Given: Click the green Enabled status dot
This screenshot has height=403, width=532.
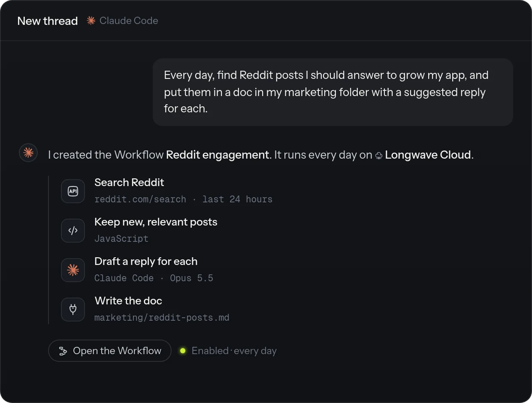Looking at the screenshot, I should [x=183, y=351].
